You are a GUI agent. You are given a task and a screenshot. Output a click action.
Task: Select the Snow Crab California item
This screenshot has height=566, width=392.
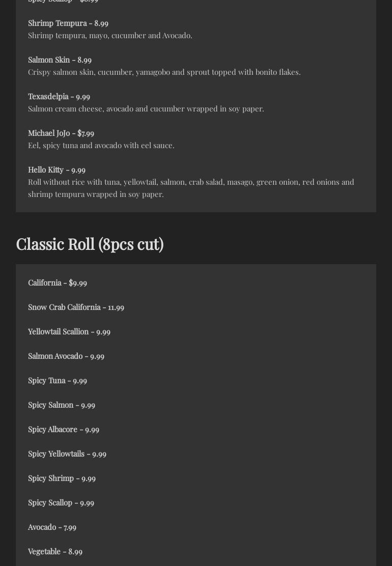[x=76, y=307]
